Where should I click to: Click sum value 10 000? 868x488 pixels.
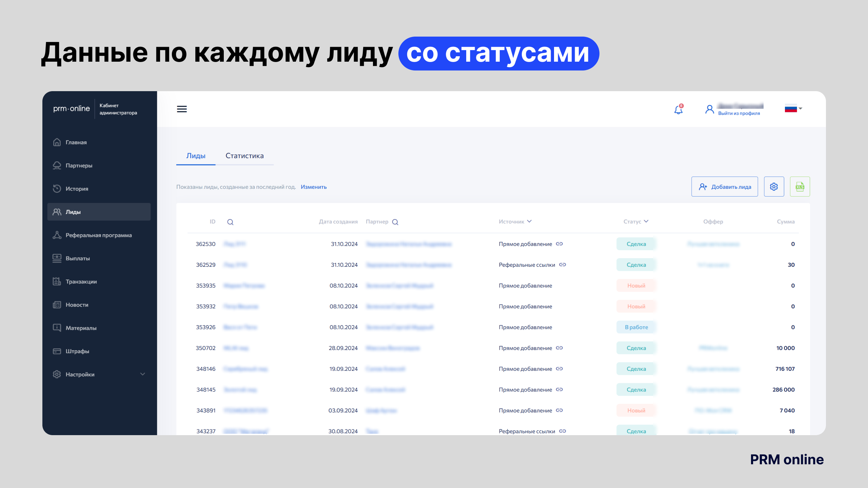click(x=785, y=348)
